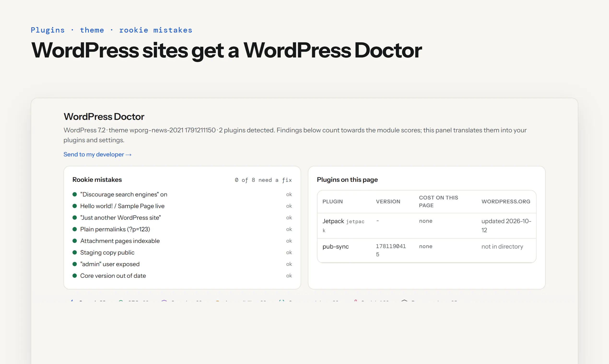Click the pub-sync plugin name cell
Image resolution: width=609 pixels, height=364 pixels.
coord(335,246)
